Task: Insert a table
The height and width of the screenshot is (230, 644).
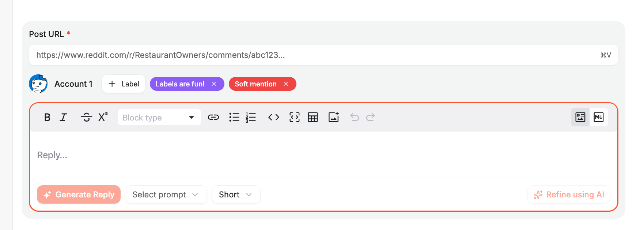Action: (313, 117)
